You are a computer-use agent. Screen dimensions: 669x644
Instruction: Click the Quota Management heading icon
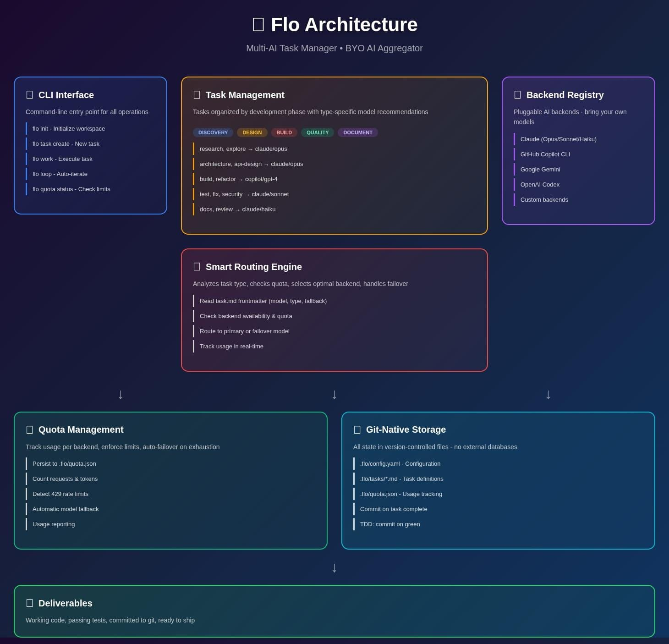tap(30, 429)
